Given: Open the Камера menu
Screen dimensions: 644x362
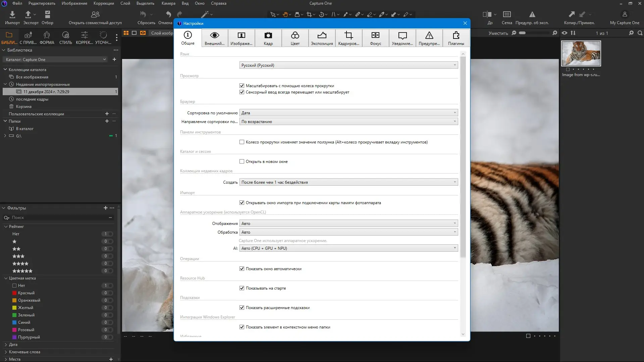Looking at the screenshot, I should [x=168, y=3].
